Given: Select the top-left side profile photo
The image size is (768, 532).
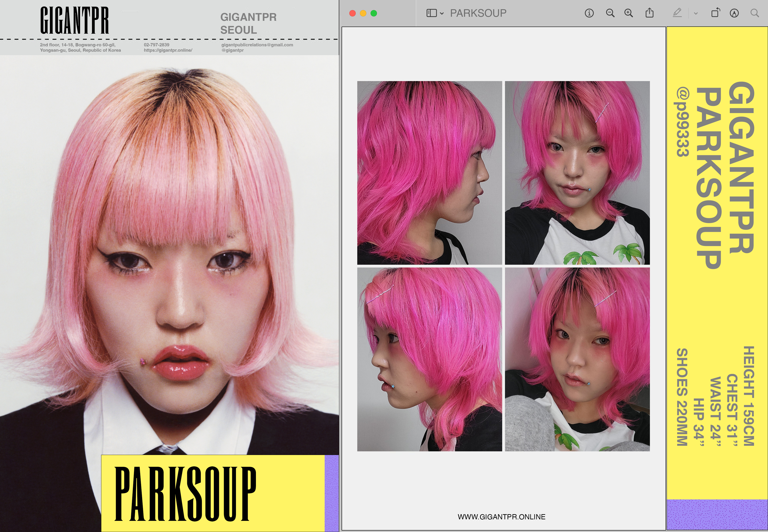Looking at the screenshot, I should [x=429, y=173].
